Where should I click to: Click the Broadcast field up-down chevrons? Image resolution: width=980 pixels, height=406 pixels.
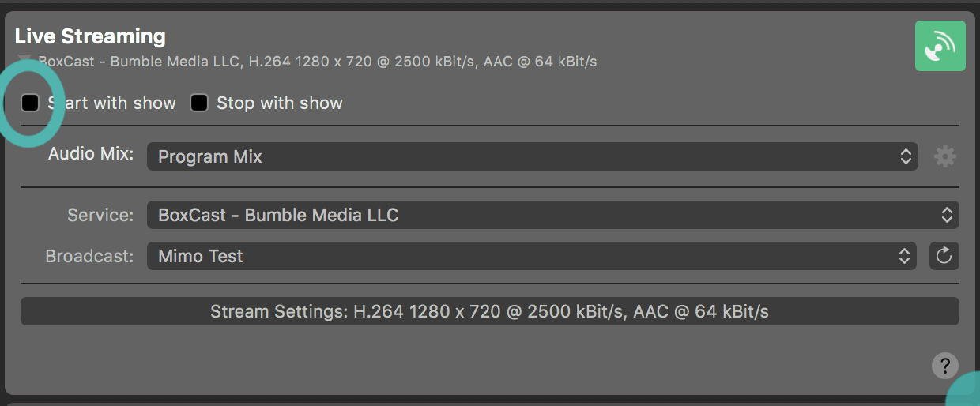point(905,256)
